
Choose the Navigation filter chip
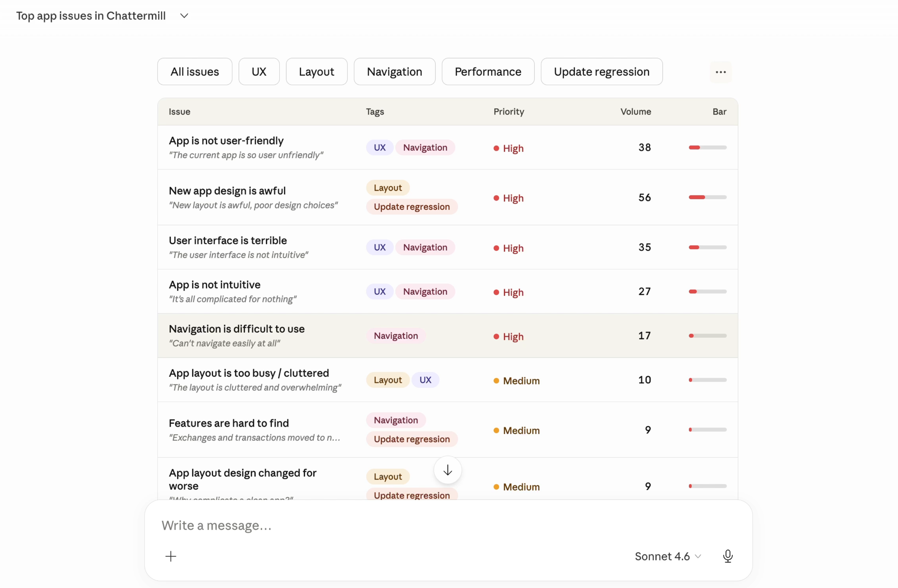pyautogui.click(x=394, y=72)
